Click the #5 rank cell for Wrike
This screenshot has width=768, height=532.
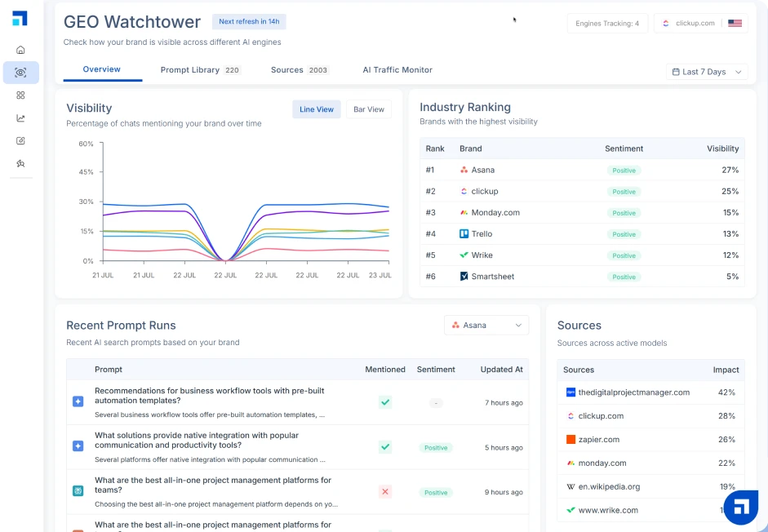point(431,255)
